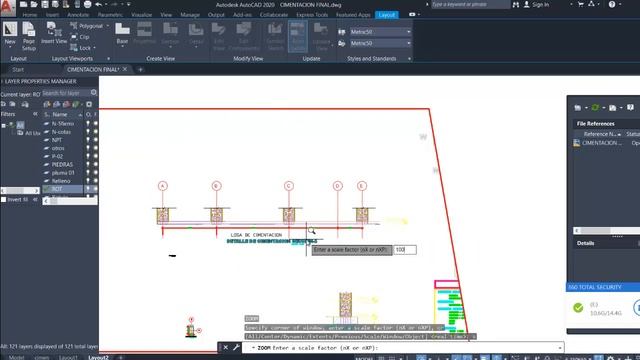
Task: Toggle on/off bulb for pluma 01 layer
Action: 88,172
